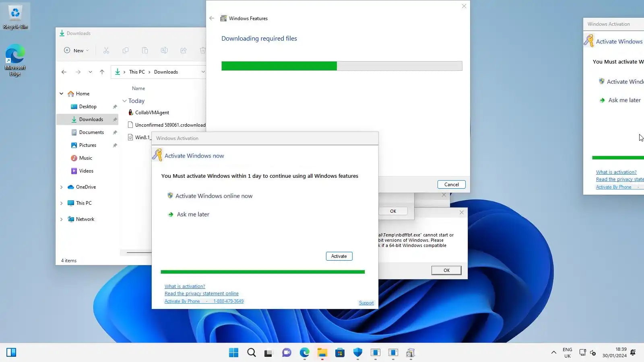The image size is (644, 362).
Task: Show hidden system tray icons
Action: [554, 353]
